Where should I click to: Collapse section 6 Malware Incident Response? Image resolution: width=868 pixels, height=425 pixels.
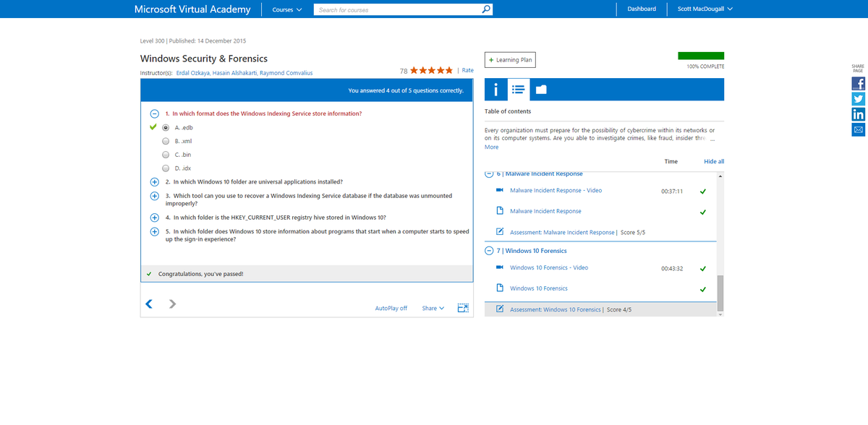pyautogui.click(x=489, y=174)
